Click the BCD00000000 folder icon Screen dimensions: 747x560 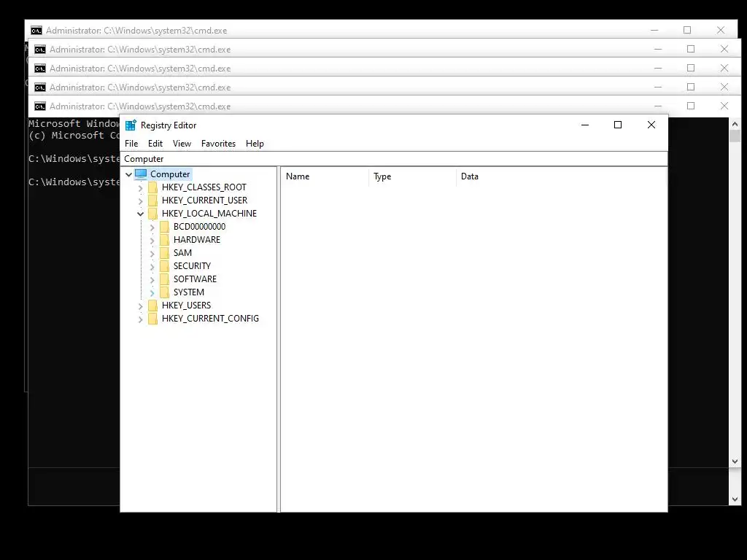pos(164,227)
